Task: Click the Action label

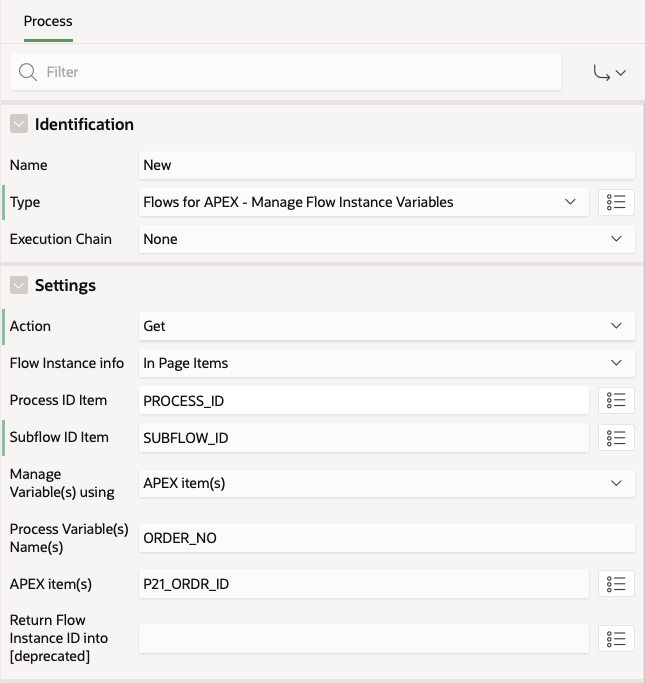Action: 30,326
